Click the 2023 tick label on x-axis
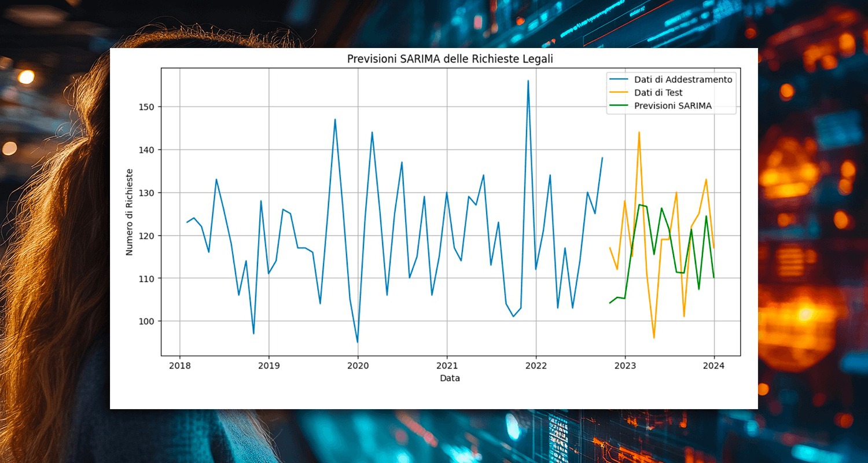 pyautogui.click(x=624, y=366)
